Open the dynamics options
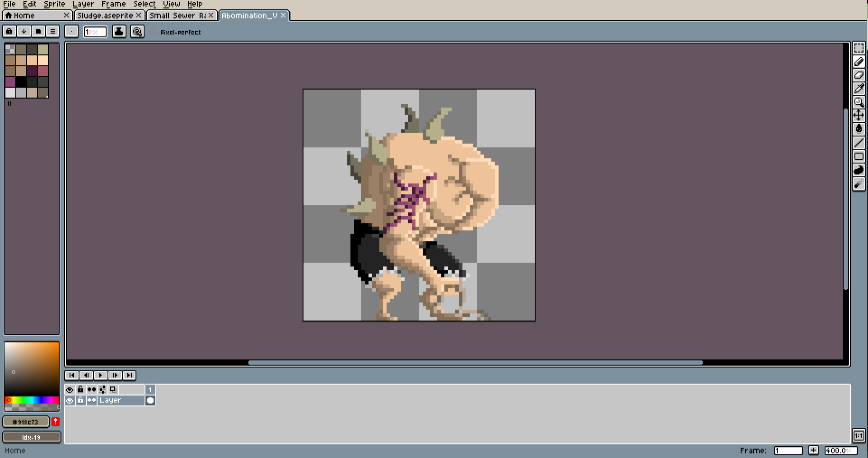868x458 pixels. [x=137, y=32]
